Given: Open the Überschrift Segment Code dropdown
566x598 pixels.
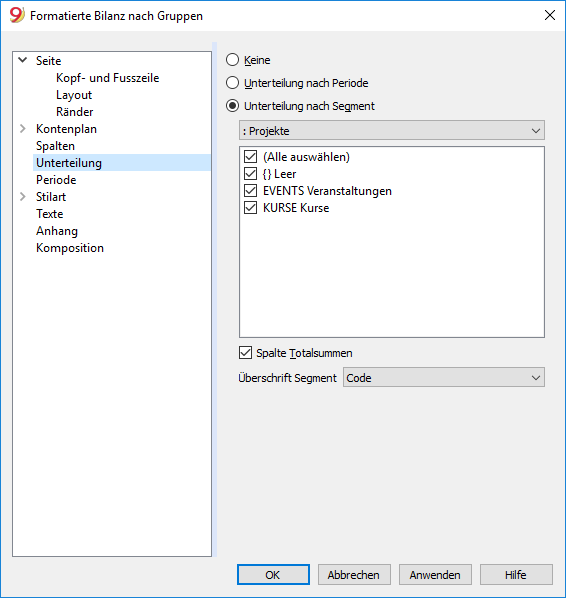Looking at the screenshot, I should [x=444, y=378].
